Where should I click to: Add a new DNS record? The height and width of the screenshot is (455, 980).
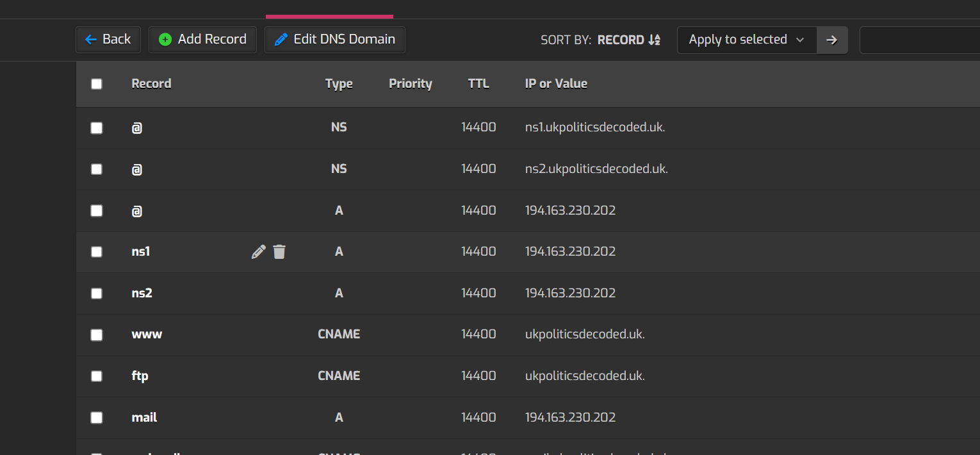point(202,39)
